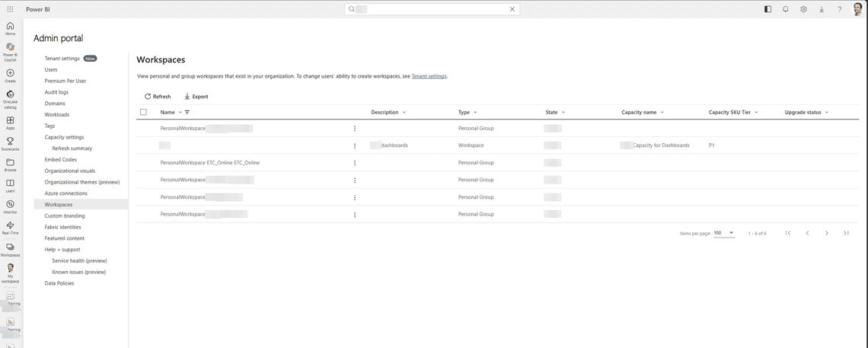Click the Capacity for Dashboards cell
Image resolution: width=868 pixels, height=348 pixels.
pyautogui.click(x=656, y=145)
